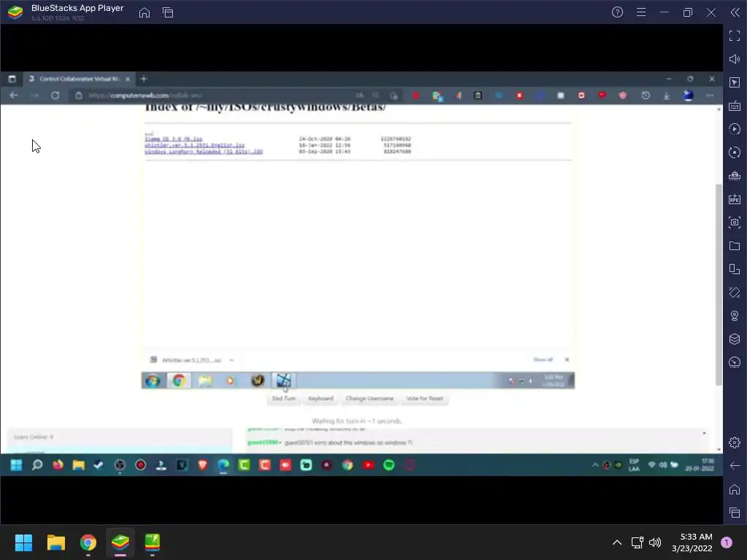The image size is (747, 560).
Task: Click Chrome in the Windows 7 taskbar
Action: (179, 381)
